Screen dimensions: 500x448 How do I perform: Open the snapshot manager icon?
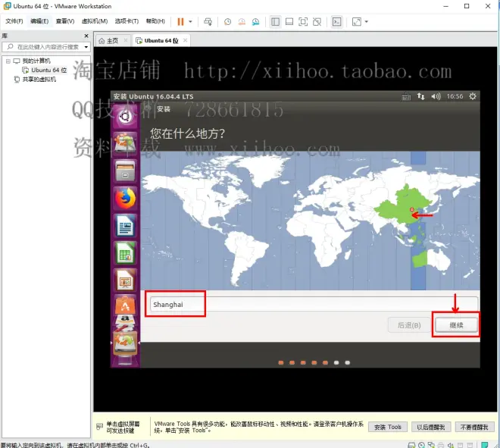point(256,22)
